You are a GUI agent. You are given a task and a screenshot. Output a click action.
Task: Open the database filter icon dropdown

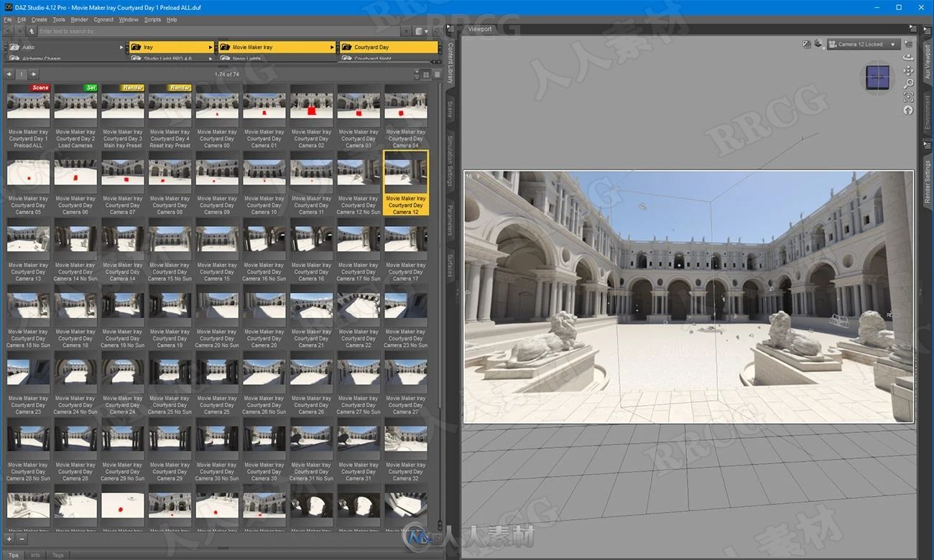click(422, 31)
